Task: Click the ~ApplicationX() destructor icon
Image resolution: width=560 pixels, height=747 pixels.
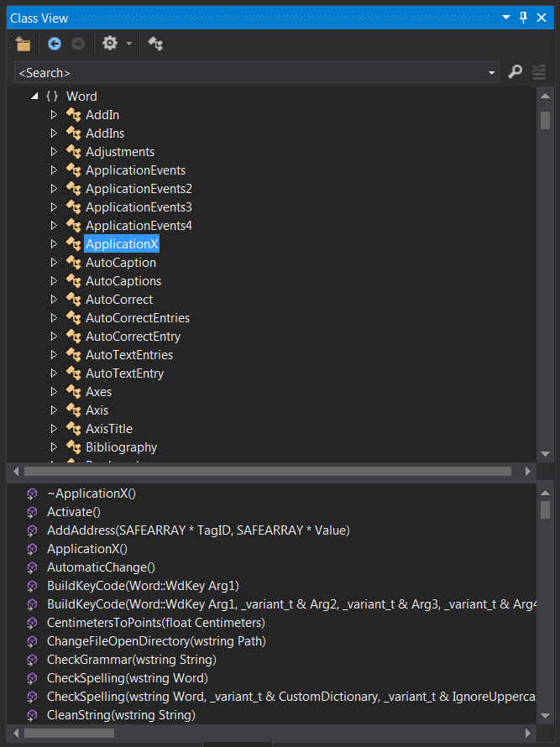Action: coord(32,494)
